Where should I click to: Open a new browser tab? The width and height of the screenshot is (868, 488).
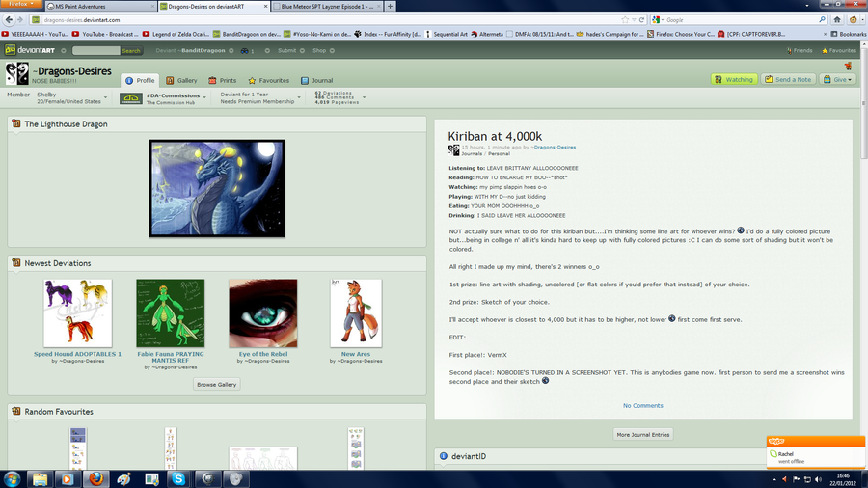[390, 7]
